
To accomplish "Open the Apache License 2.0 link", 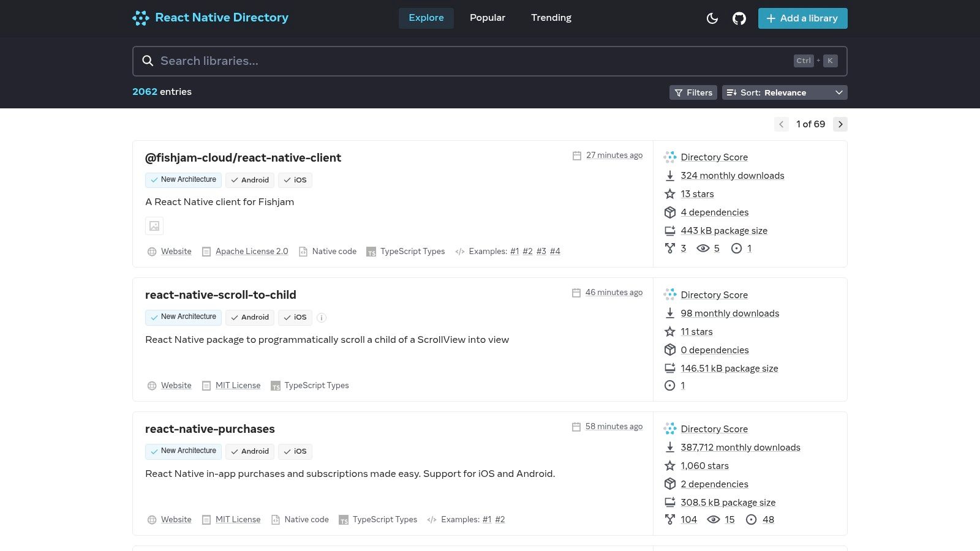I will tap(252, 252).
